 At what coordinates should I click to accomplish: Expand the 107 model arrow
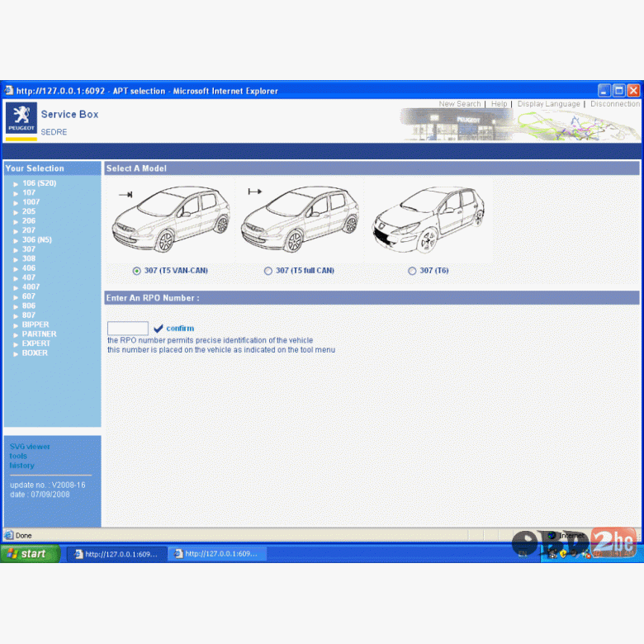coord(16,193)
